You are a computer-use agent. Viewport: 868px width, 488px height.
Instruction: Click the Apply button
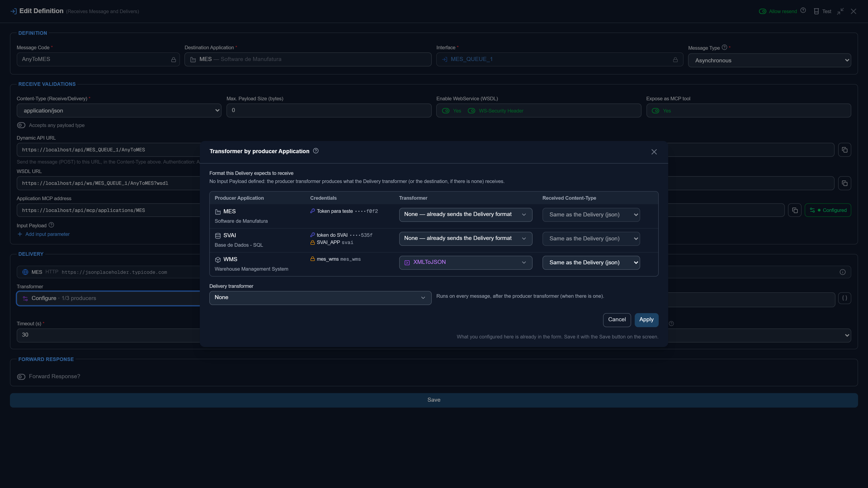(x=646, y=320)
